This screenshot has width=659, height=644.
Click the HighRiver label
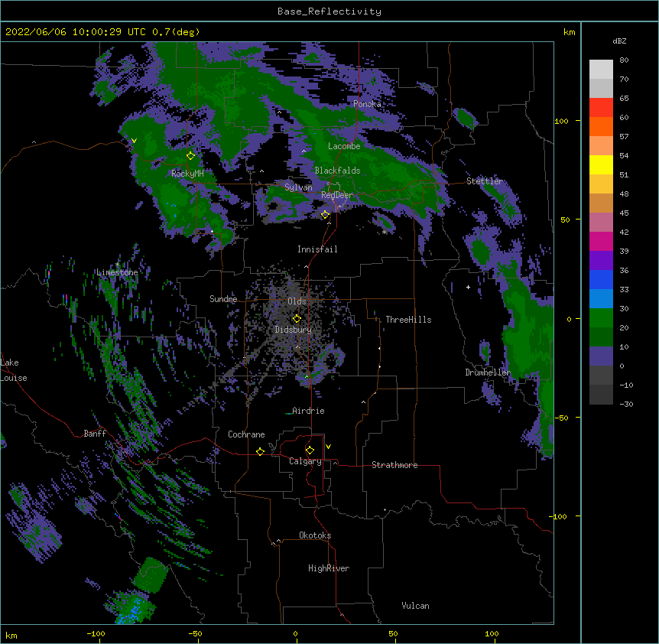click(329, 568)
